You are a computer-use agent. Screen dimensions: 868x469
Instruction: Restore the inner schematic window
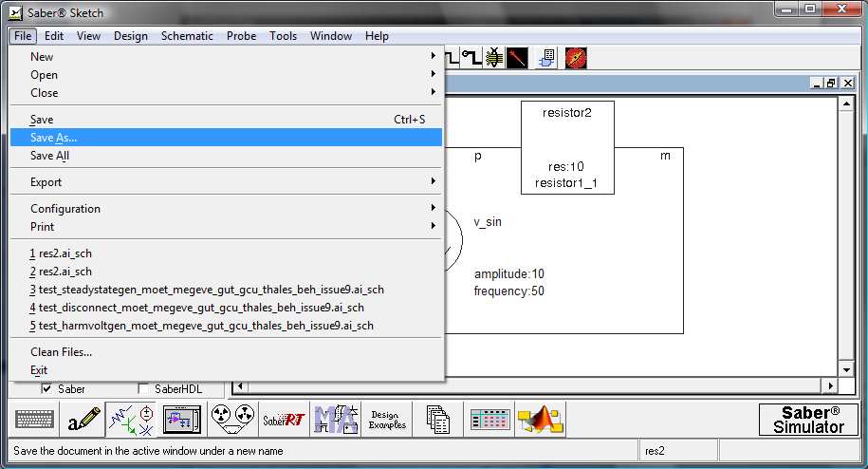click(x=831, y=83)
